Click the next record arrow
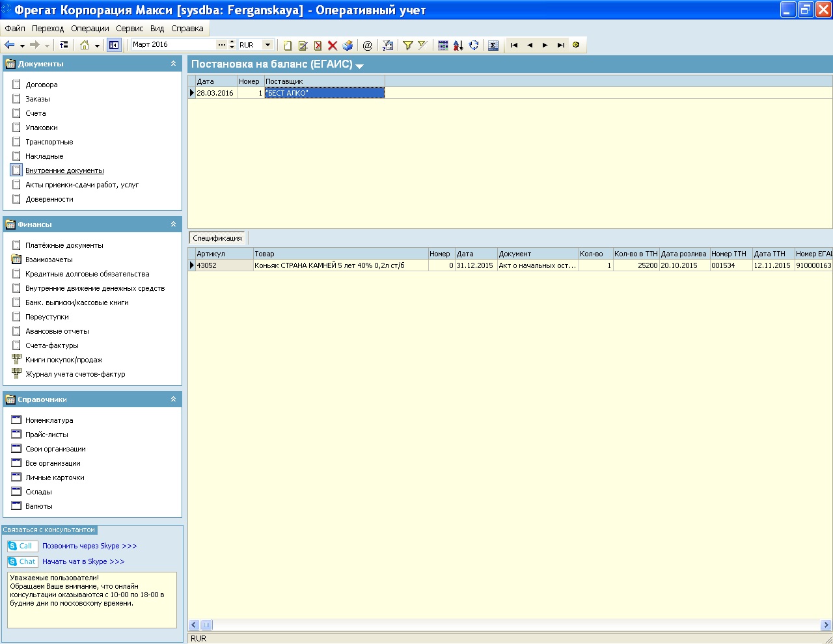The height and width of the screenshot is (644, 833). click(545, 45)
